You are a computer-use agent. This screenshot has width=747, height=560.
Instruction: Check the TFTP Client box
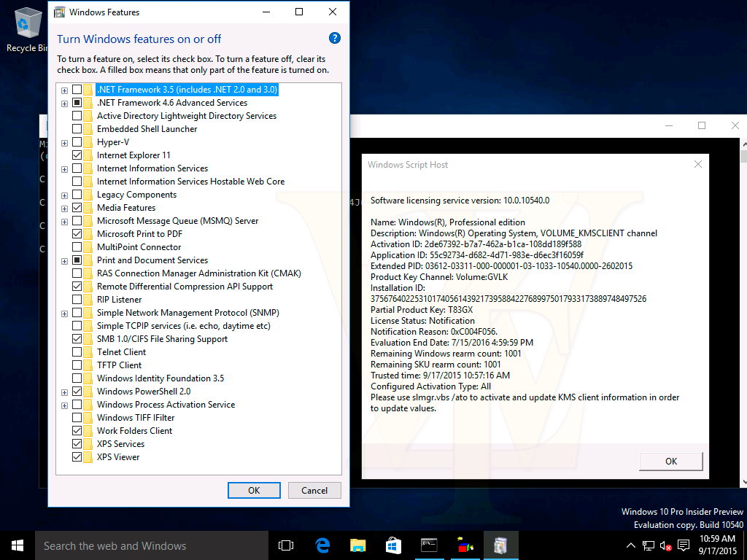pos(77,365)
